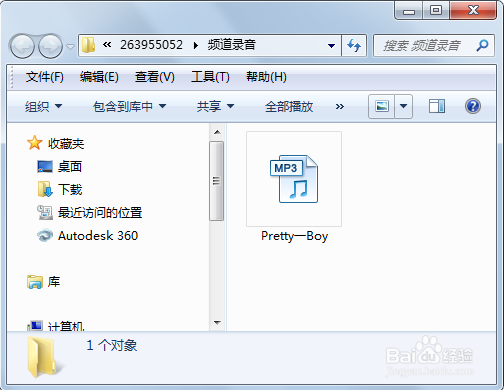Expand the arrow after 263955052
The image size is (504, 390).
tap(196, 45)
